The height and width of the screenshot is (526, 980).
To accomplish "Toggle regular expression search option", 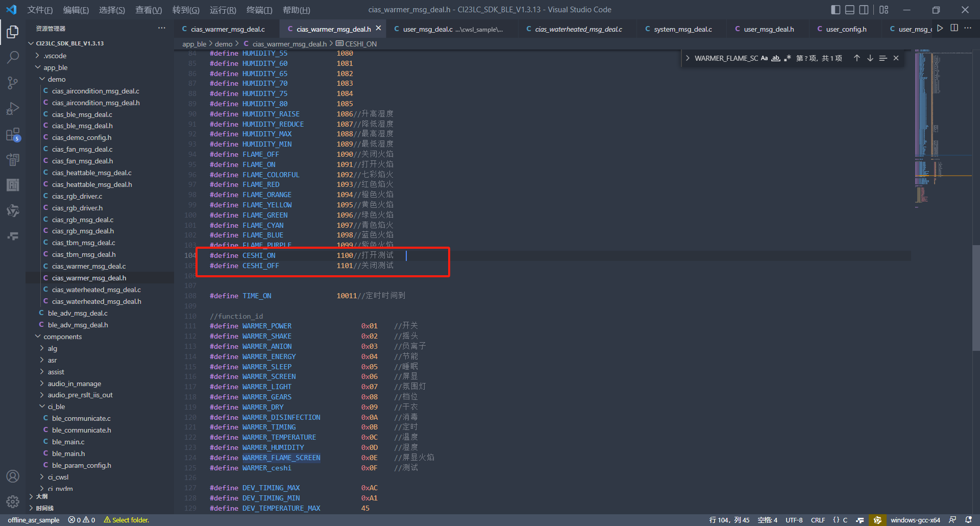I will coord(787,58).
